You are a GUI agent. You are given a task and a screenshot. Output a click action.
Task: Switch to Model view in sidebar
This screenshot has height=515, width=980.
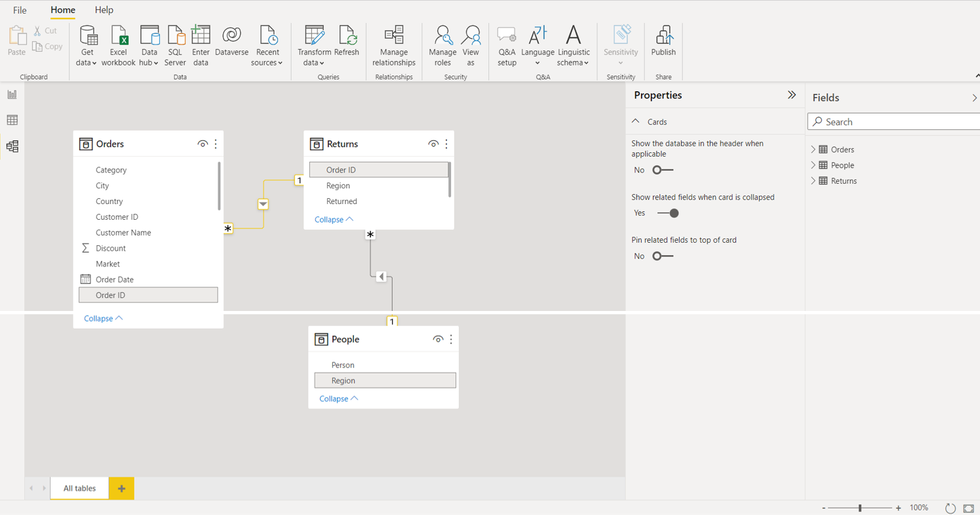12,146
